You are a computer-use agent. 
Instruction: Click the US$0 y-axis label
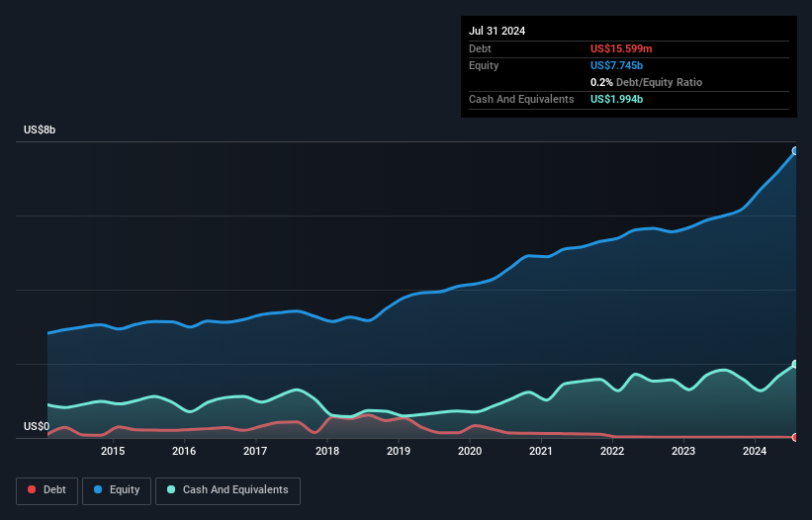[37, 426]
